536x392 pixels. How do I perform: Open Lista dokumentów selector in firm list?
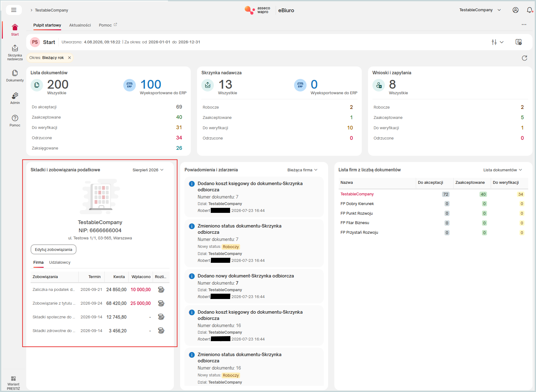point(503,170)
